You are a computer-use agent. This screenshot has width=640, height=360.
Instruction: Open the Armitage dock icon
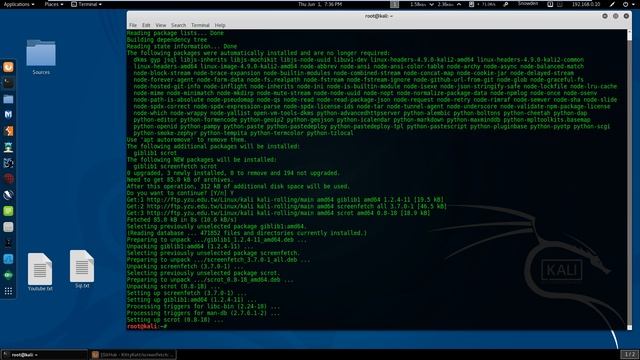pyautogui.click(x=8, y=147)
